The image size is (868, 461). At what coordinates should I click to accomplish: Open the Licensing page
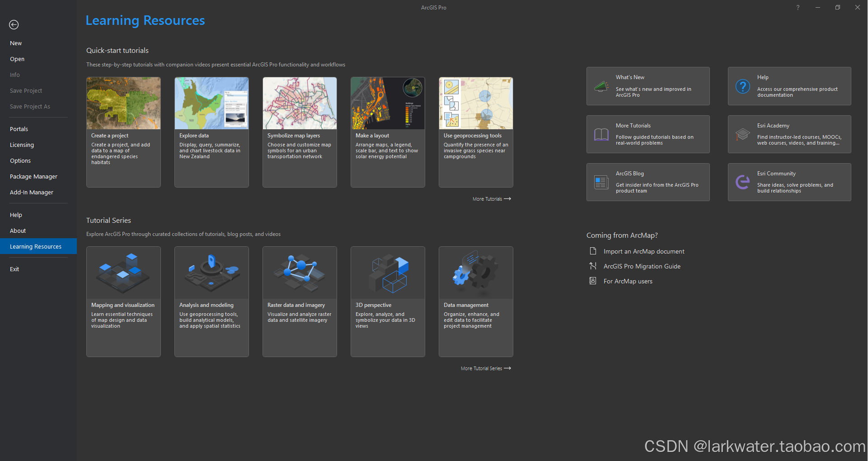coord(38,145)
